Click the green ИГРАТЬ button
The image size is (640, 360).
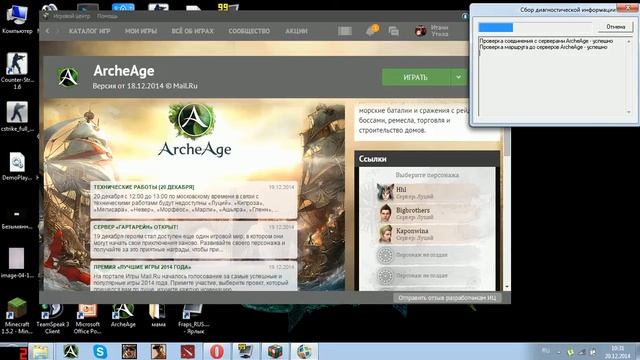tap(416, 77)
